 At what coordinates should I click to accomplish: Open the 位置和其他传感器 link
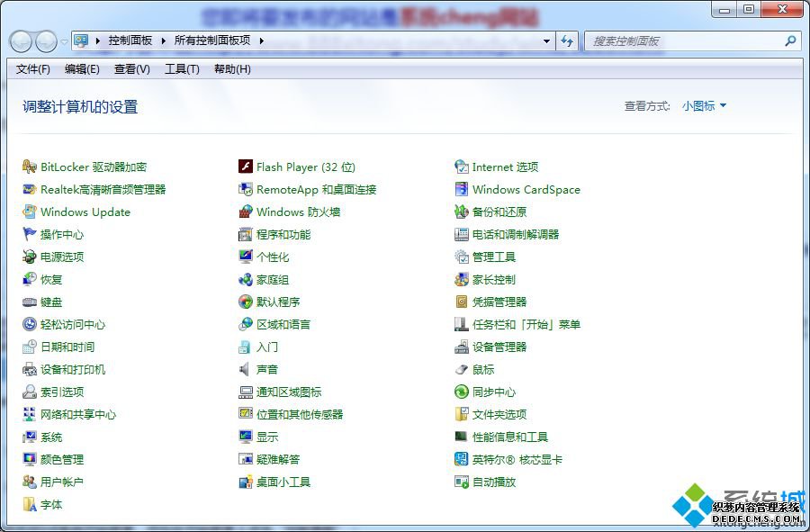300,414
